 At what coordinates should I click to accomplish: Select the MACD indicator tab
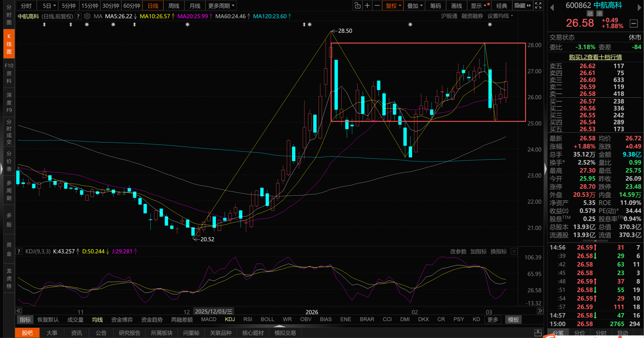(209, 320)
